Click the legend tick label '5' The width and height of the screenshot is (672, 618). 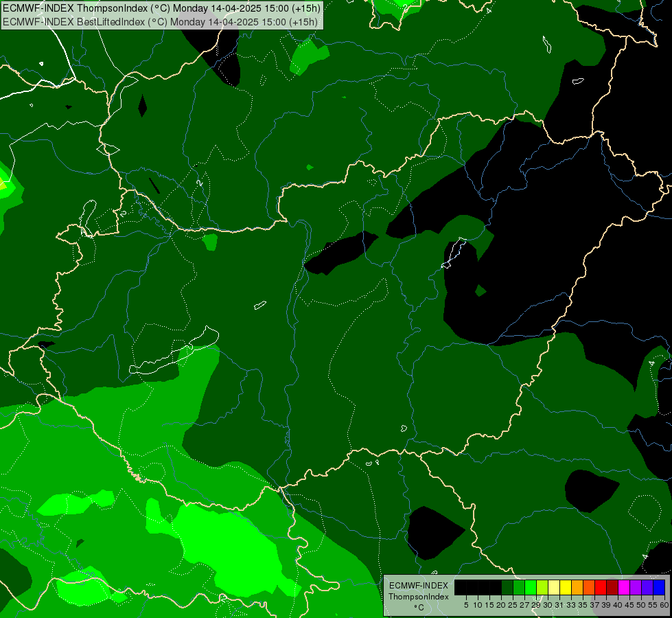466,605
